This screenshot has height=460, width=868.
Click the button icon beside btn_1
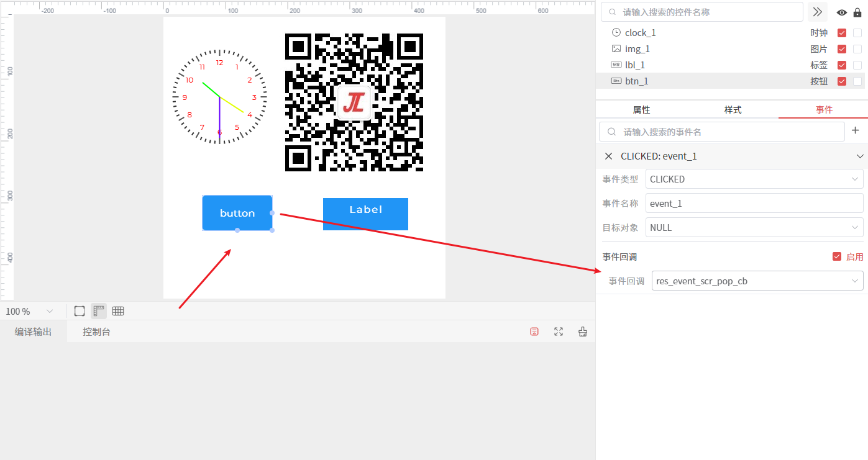tap(616, 81)
